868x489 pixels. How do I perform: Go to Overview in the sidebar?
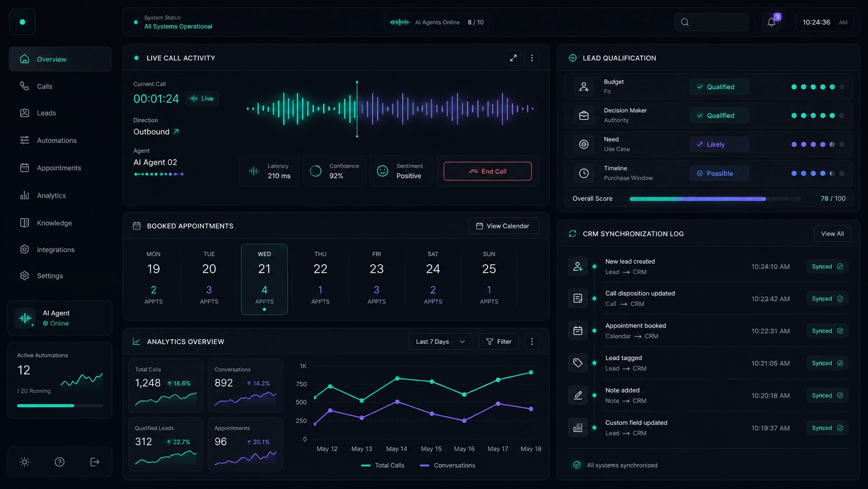(60, 59)
